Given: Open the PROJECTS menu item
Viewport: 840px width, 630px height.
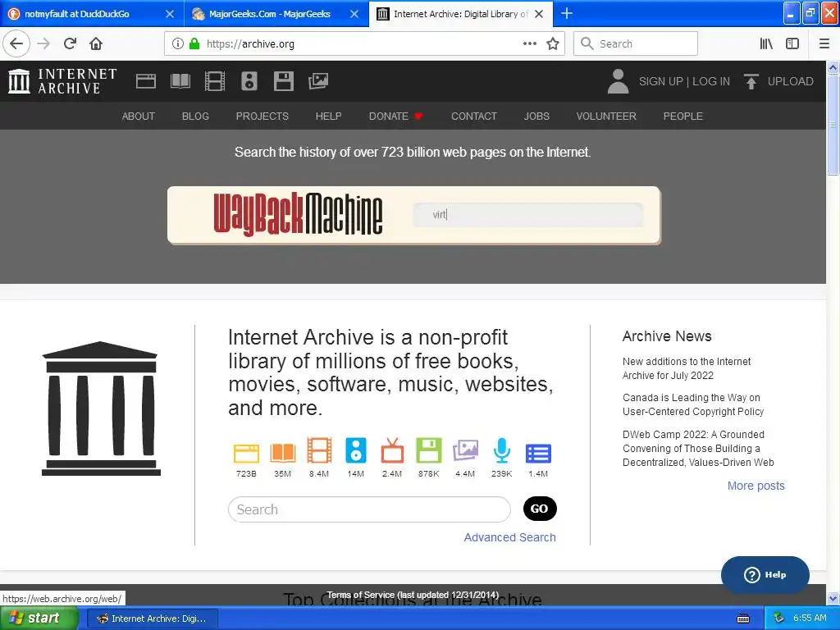Looking at the screenshot, I should [262, 116].
